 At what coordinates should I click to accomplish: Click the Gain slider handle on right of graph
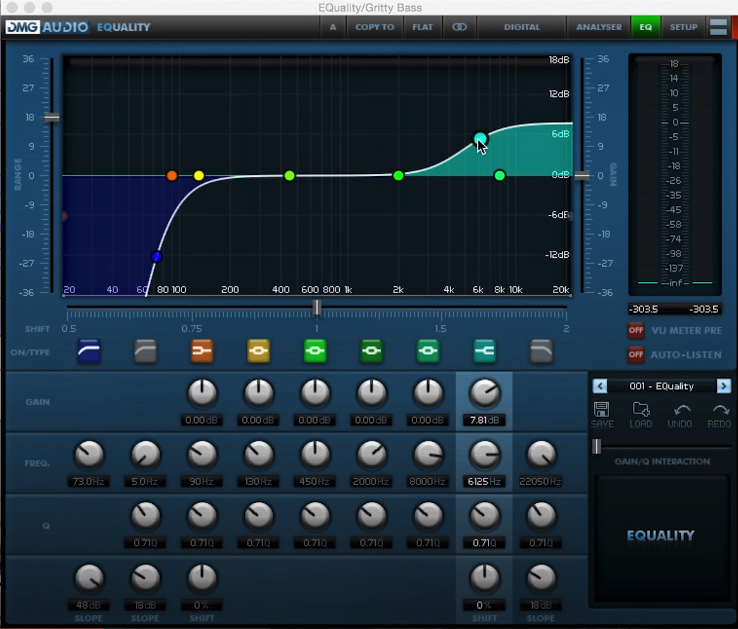point(582,176)
